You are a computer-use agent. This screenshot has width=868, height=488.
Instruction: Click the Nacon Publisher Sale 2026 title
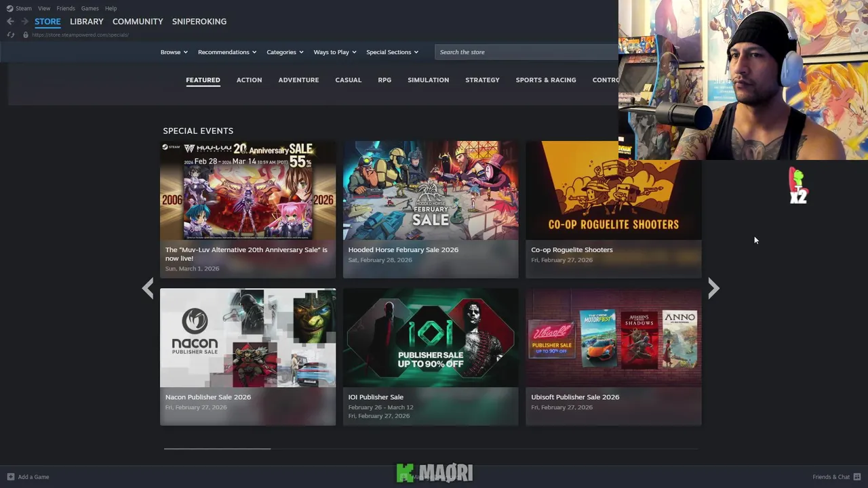click(208, 397)
